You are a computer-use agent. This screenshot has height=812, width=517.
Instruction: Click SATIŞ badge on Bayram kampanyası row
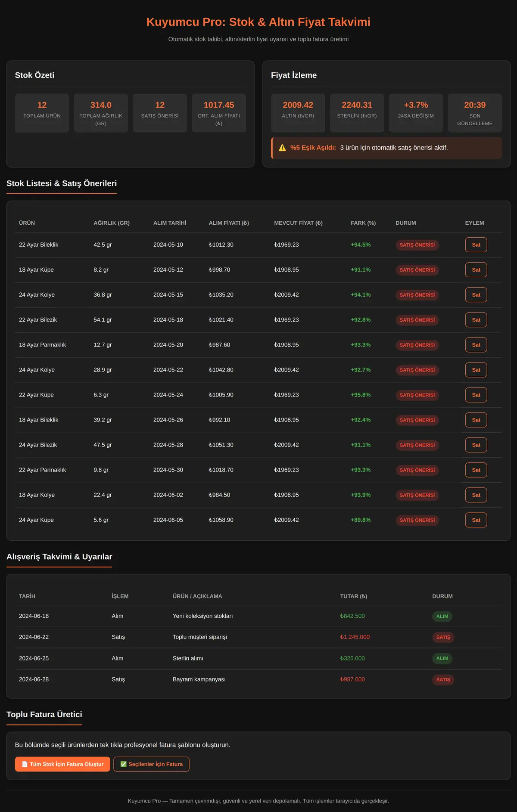[443, 680]
